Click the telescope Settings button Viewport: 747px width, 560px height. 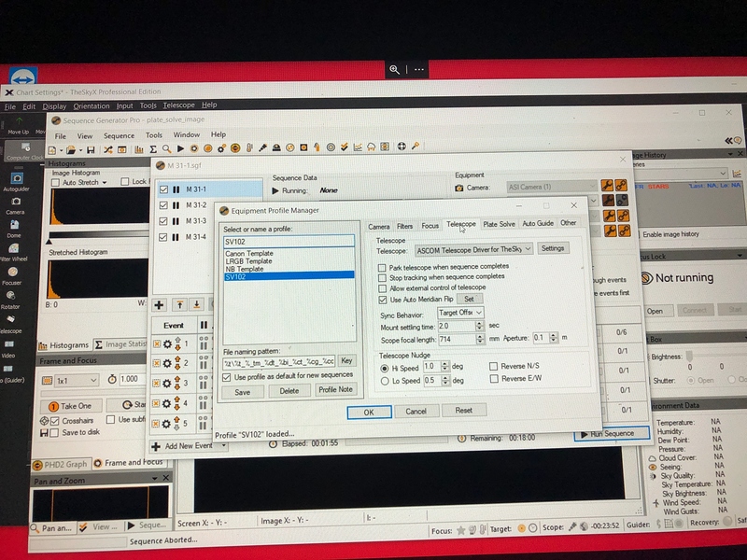tap(553, 248)
